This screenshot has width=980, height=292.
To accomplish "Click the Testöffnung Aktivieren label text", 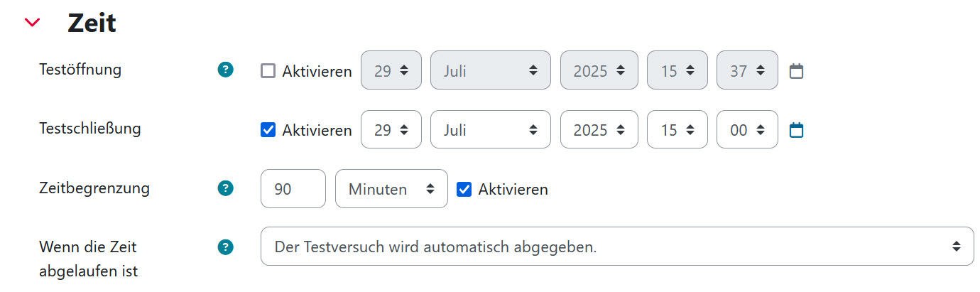I will tap(317, 71).
